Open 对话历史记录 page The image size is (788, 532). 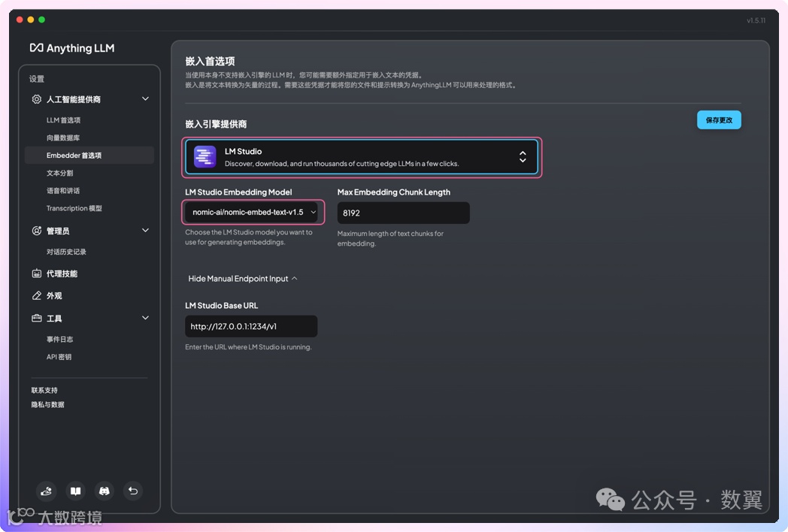[x=66, y=252]
